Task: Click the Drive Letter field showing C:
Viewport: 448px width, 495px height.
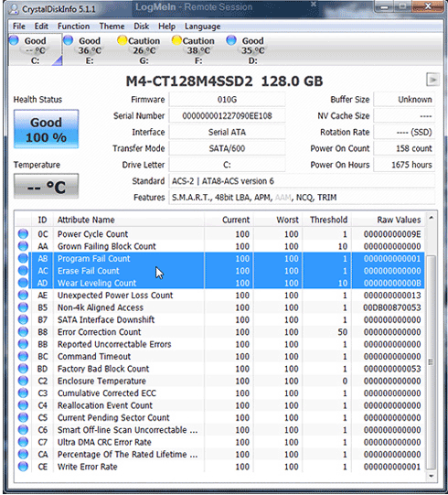Action: point(227,165)
